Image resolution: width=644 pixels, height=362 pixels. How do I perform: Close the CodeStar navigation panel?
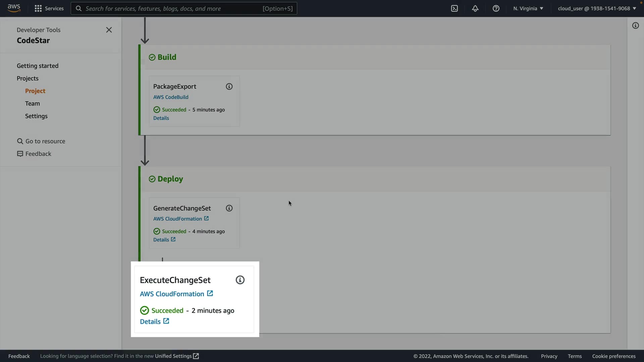pyautogui.click(x=109, y=30)
